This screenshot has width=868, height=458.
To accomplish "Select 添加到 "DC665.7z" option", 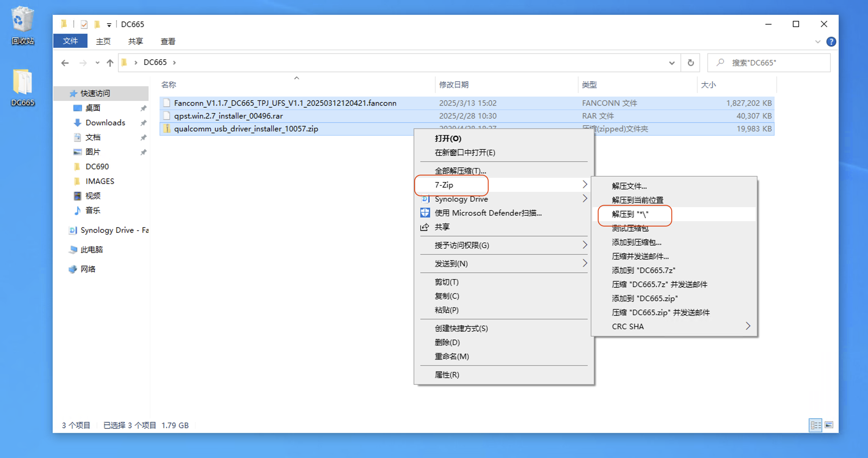I will [674, 270].
